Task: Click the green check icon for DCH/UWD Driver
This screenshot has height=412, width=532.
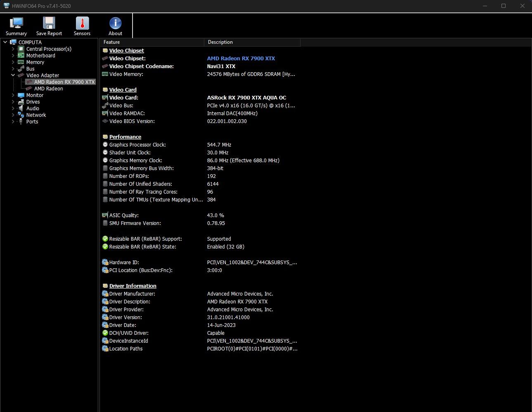Action: [x=105, y=333]
